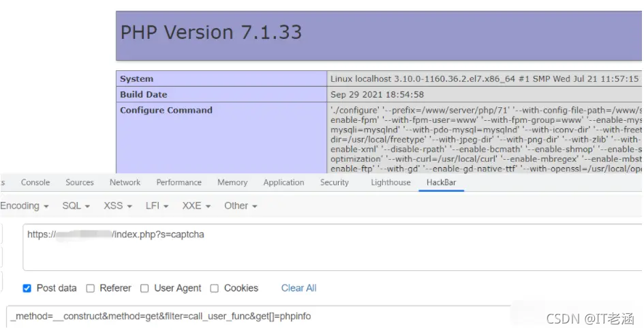Select the HackBar tab
644x331 pixels.
click(441, 183)
